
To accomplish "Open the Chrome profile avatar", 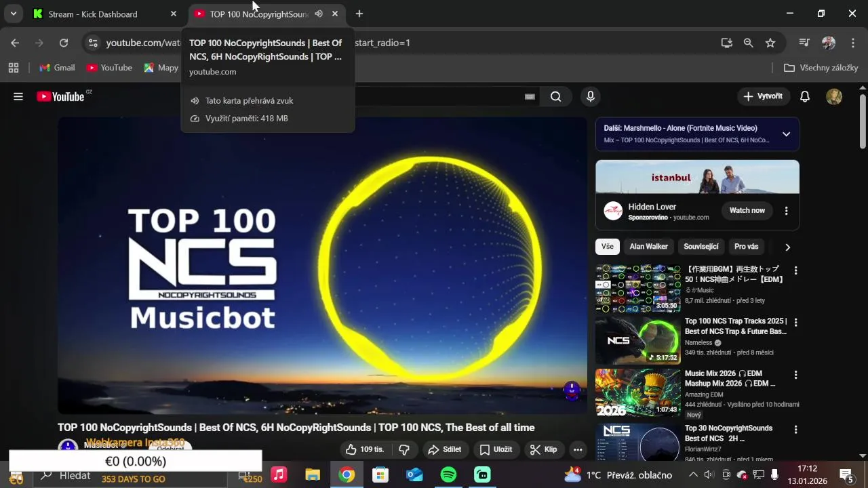I will (829, 43).
